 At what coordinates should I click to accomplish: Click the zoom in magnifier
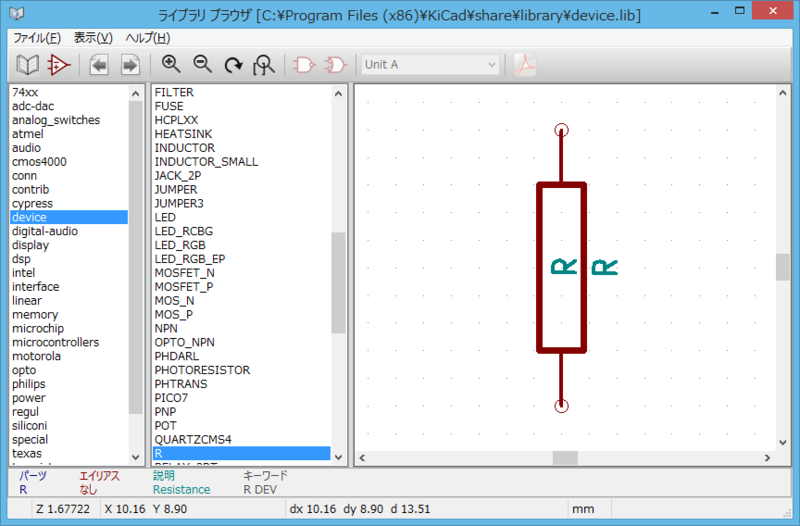pos(171,64)
